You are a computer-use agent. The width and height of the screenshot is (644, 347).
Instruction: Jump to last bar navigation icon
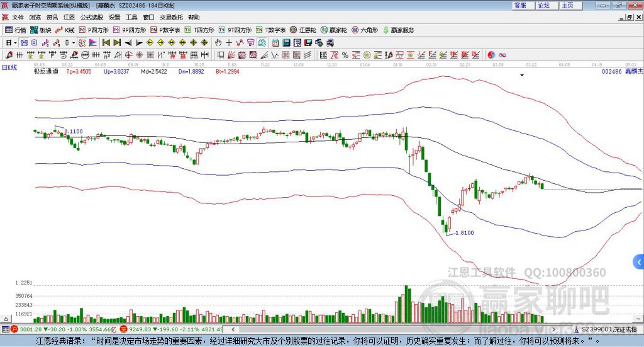[117, 43]
